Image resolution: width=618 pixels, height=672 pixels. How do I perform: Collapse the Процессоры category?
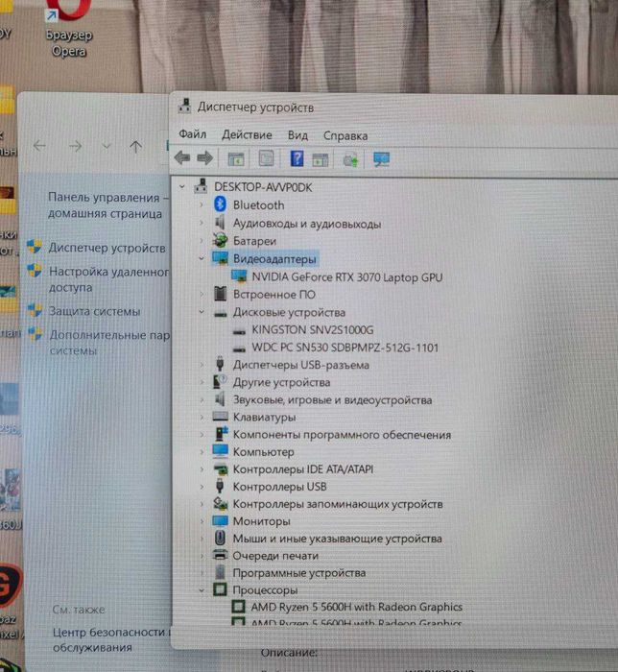[202, 590]
